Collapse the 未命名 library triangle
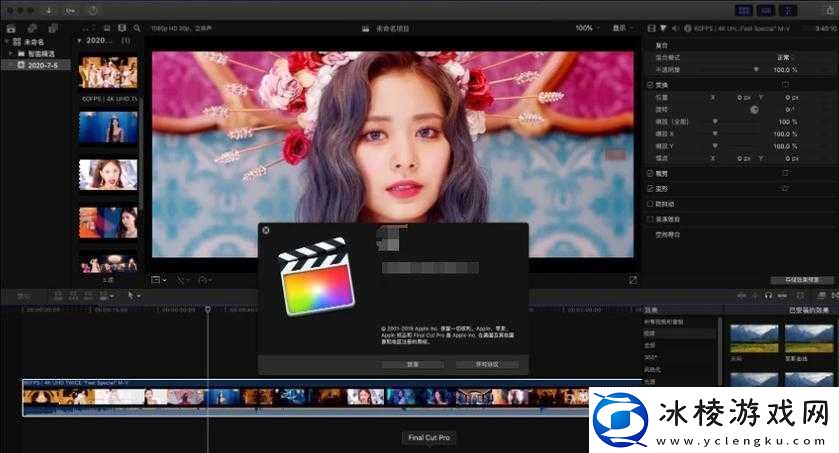Screen dimensions: 839x453 click(x=6, y=41)
